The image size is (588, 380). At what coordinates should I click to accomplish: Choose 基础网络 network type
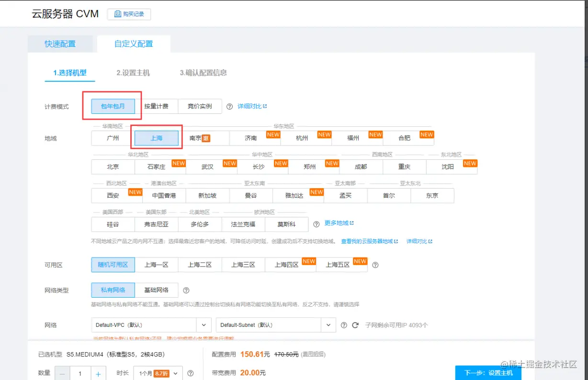[x=156, y=290]
